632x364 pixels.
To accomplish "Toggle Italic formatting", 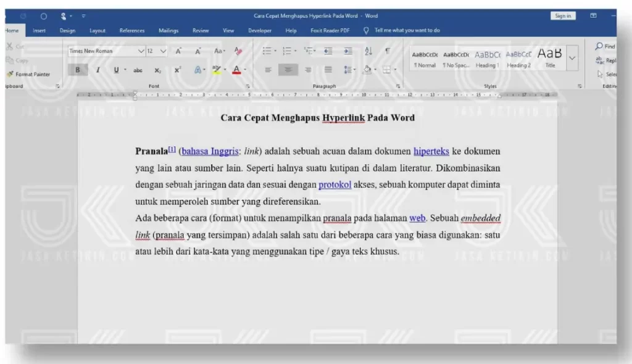I will (x=98, y=70).
